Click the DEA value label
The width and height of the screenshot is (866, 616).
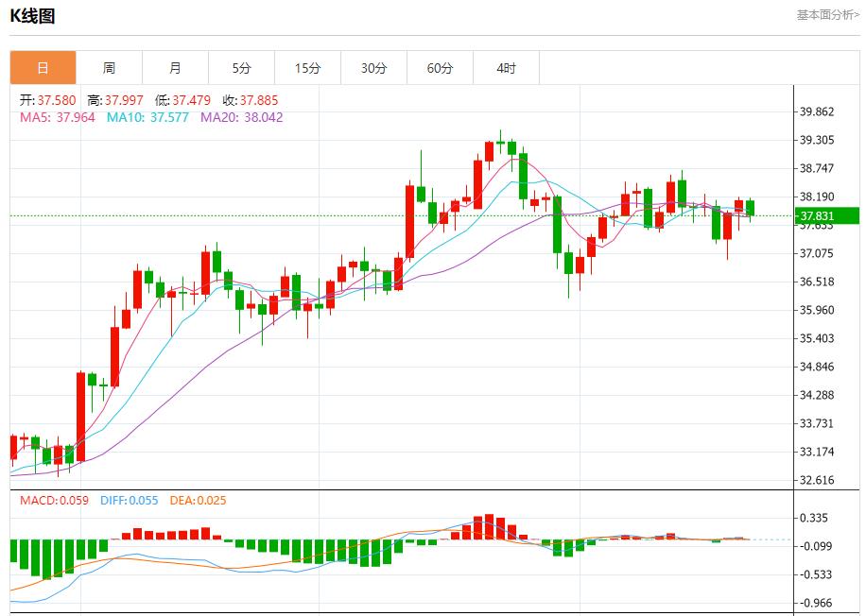(200, 502)
